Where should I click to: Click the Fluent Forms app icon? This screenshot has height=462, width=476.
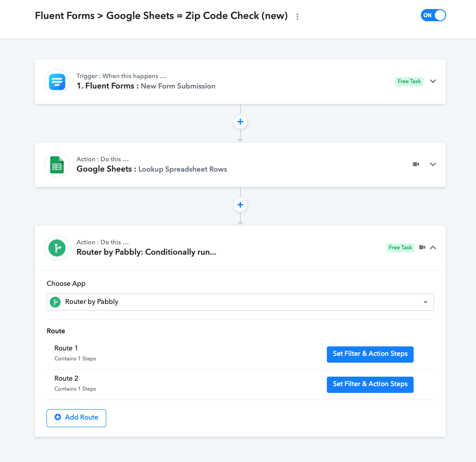click(57, 82)
